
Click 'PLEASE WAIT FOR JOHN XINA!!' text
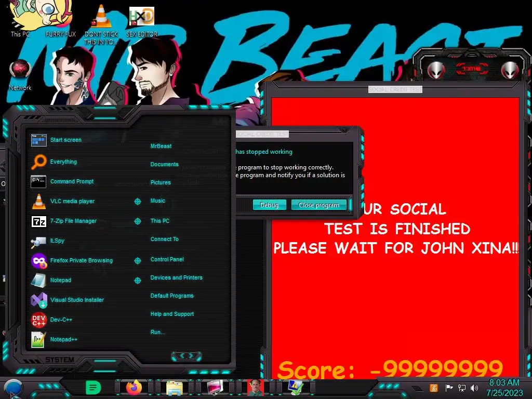click(x=396, y=248)
